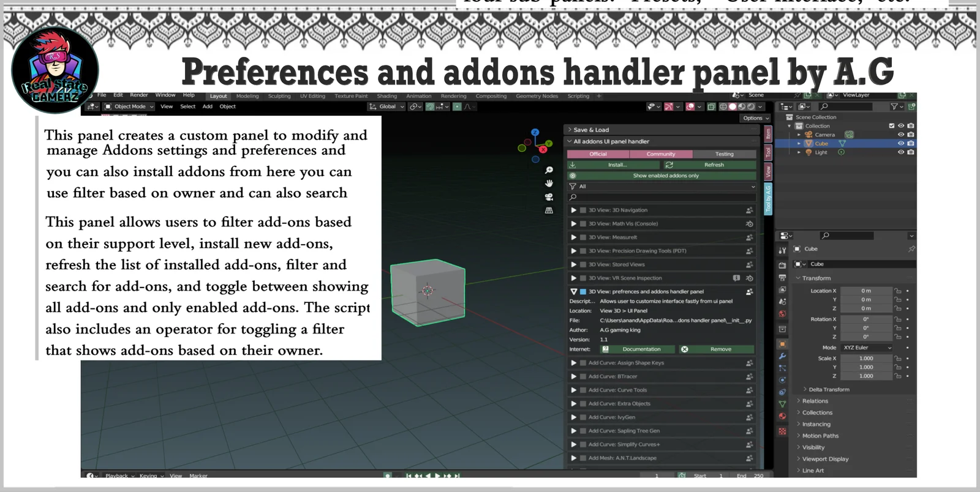980x492 pixels.
Task: Open the Physics properties tab icon
Action: [782, 380]
